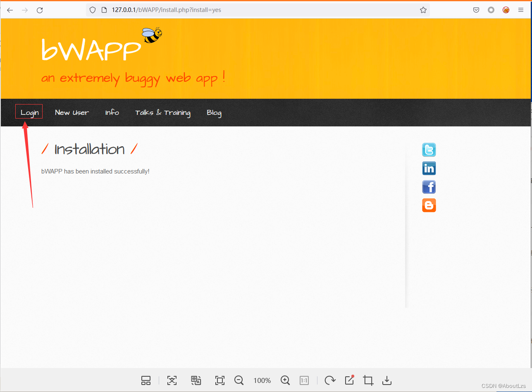
Task: Zoom out with the minus magnifier
Action: pos(239,380)
